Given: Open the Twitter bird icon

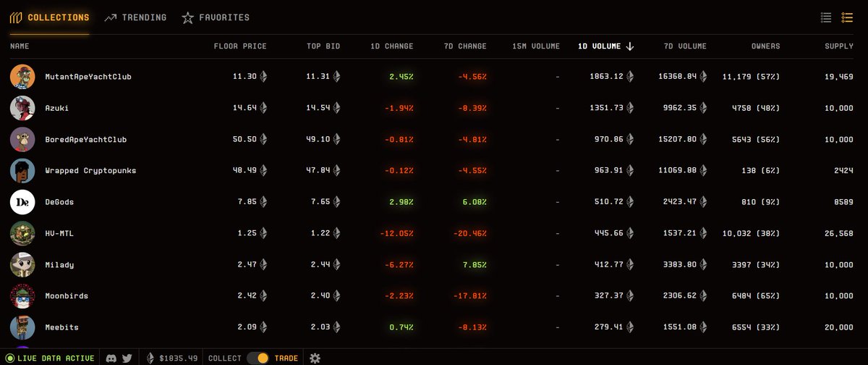Looking at the screenshot, I should click(x=127, y=358).
